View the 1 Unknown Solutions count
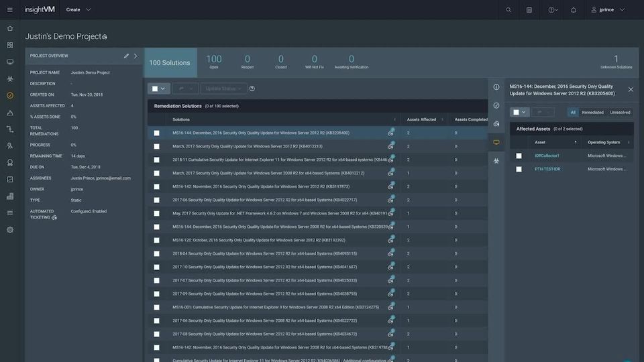This screenshot has width=644, height=362. click(616, 62)
